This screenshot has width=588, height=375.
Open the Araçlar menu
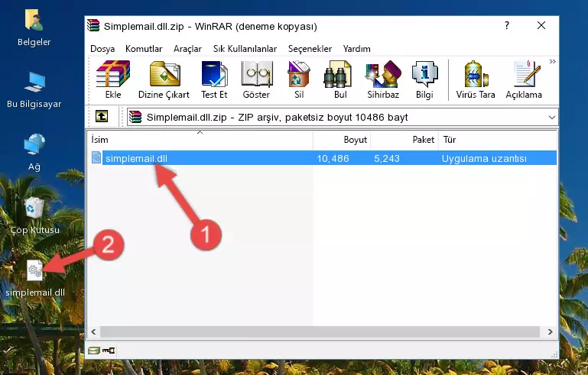[x=187, y=49]
